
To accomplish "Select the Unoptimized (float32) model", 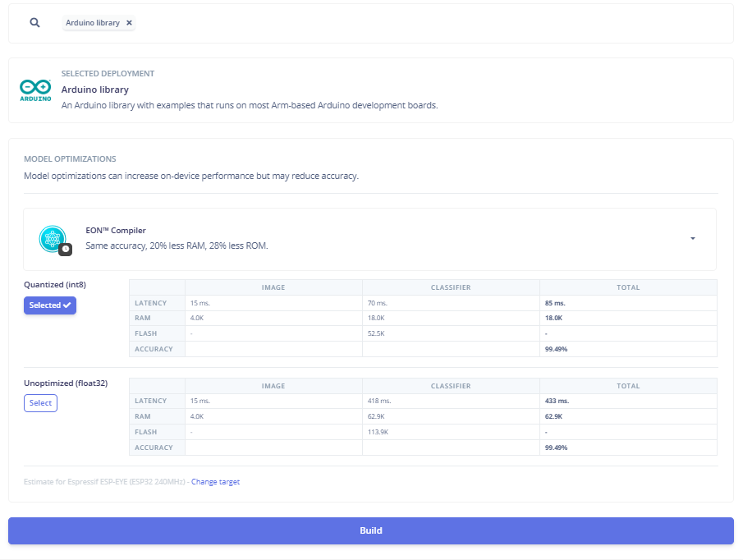I will click(40, 403).
